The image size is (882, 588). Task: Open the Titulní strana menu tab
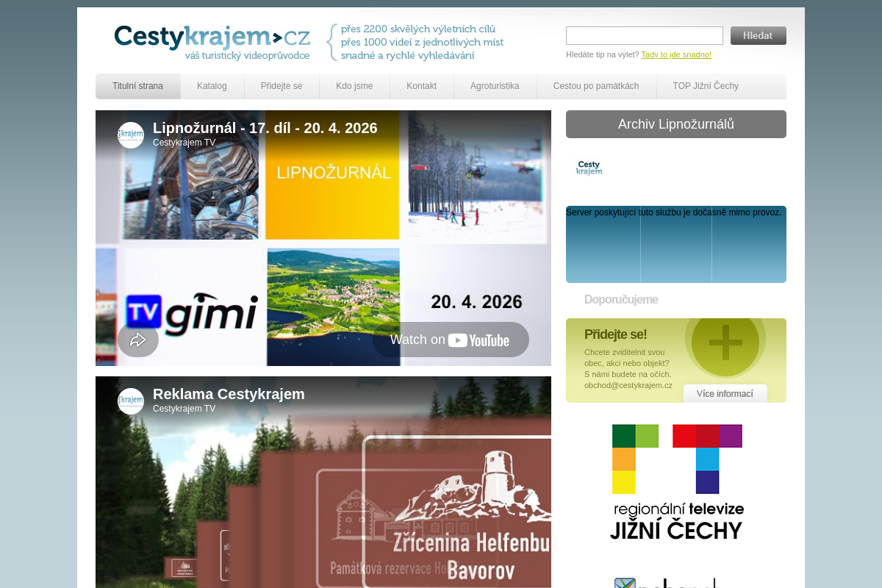tap(137, 86)
